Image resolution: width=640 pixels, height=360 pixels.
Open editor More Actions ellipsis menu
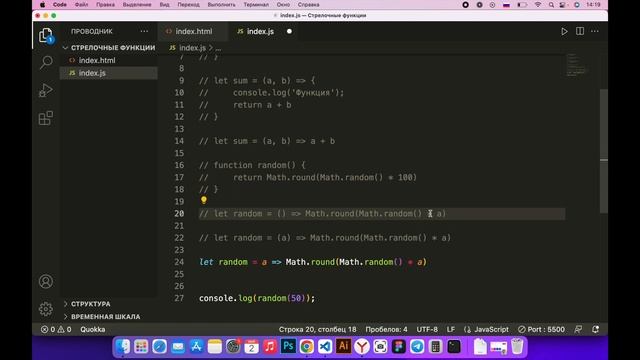(595, 31)
